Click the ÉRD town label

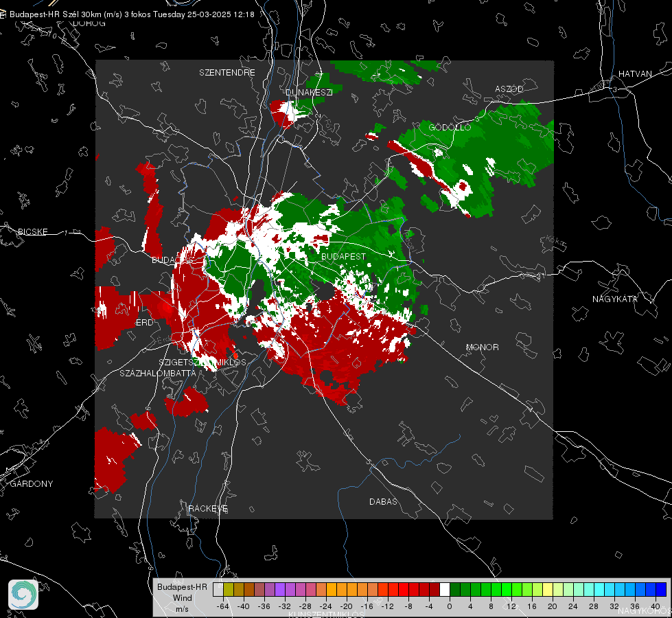144,323
